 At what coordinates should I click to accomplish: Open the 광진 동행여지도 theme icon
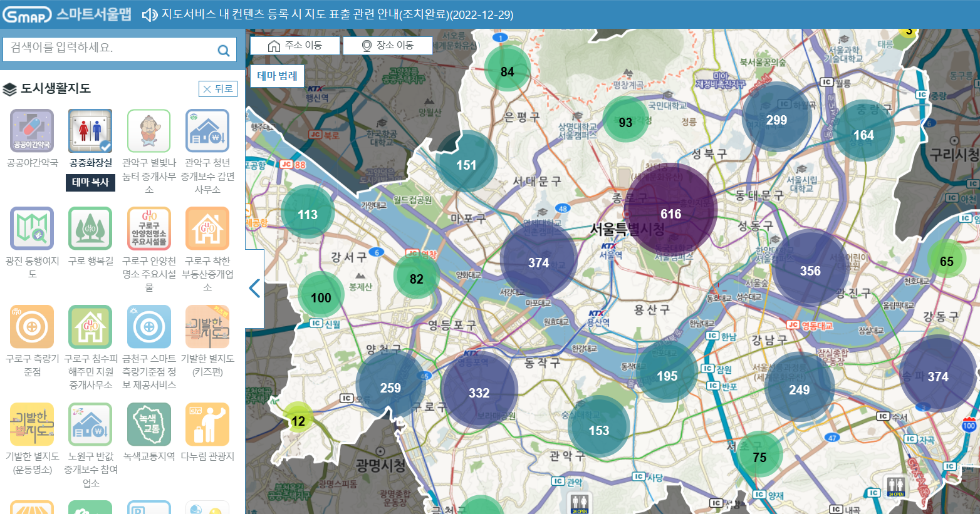(x=32, y=229)
